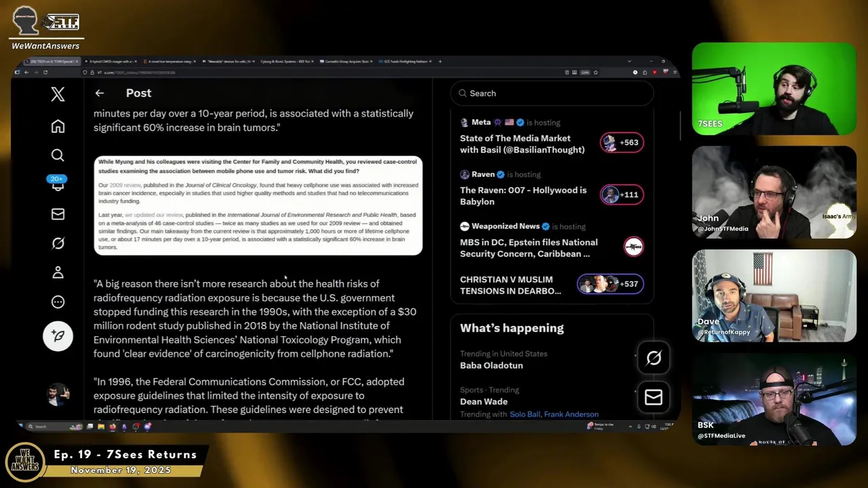Click the page scrollbar on right edge
Viewport: 868px width, 488px height.
(x=679, y=125)
